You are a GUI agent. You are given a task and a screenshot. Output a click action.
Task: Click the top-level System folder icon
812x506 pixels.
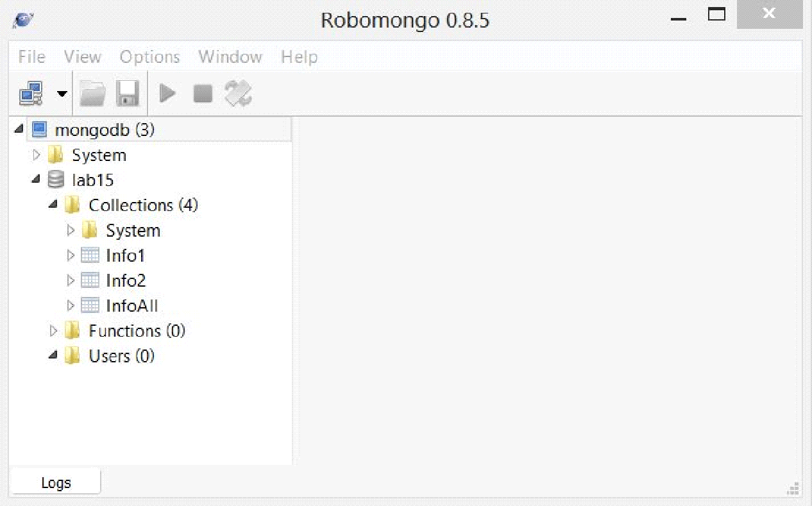[56, 155]
